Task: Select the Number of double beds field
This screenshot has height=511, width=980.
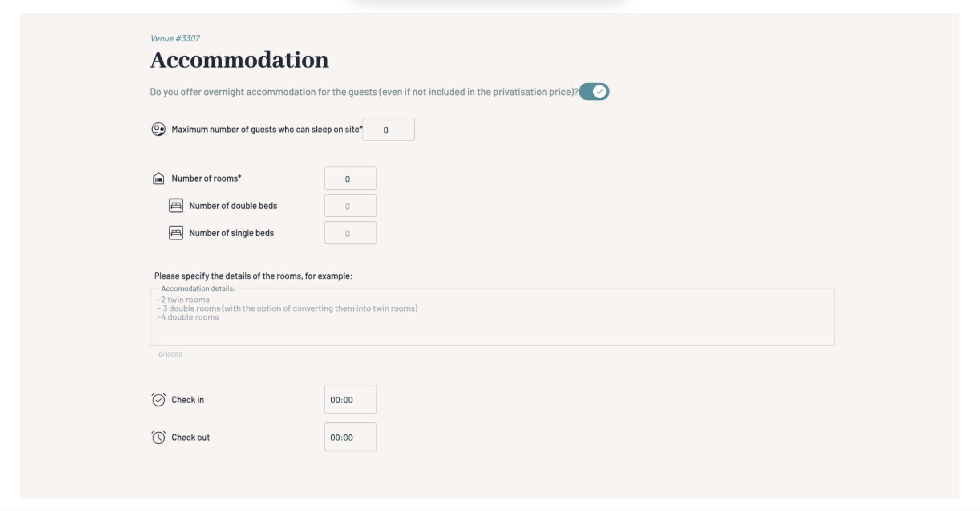Action: (x=350, y=206)
